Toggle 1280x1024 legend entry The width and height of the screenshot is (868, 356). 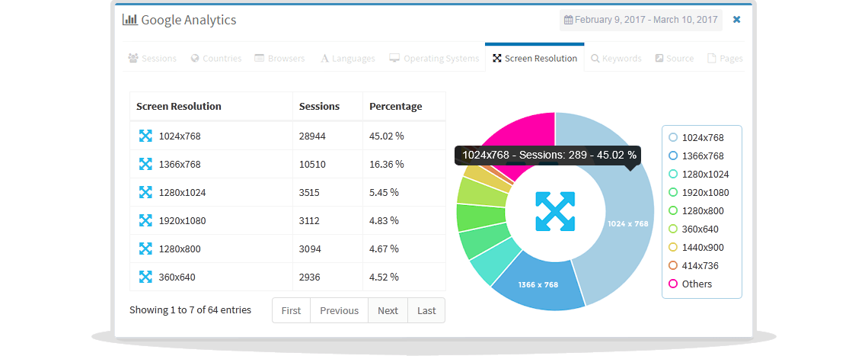tap(699, 174)
